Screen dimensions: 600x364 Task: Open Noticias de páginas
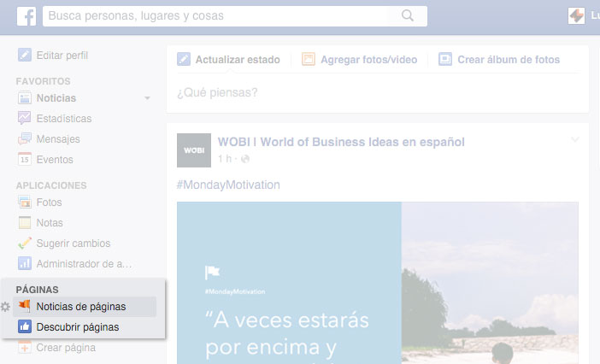click(80, 307)
